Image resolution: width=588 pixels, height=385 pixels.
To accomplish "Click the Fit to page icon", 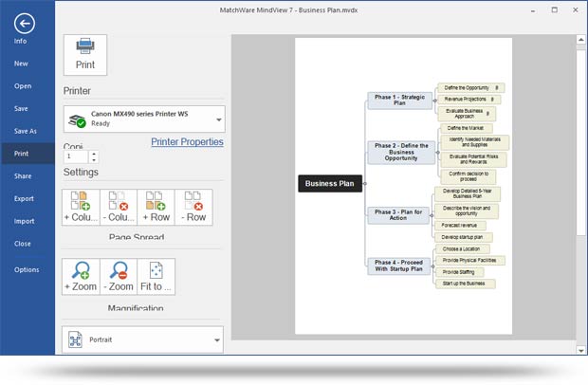I will click(156, 277).
